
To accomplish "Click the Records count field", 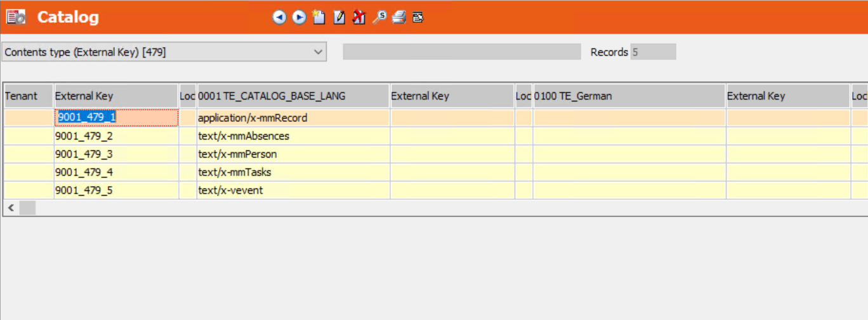I will [x=653, y=52].
